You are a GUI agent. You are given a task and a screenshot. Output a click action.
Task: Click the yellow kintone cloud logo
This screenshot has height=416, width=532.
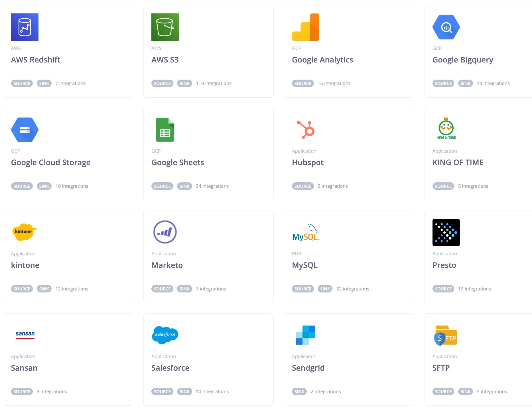25,232
